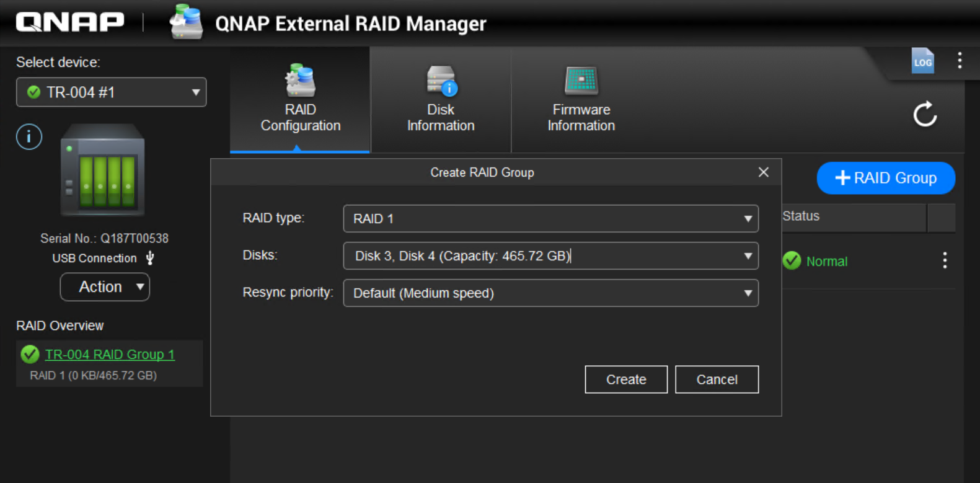Click the device information circle icon
The width and height of the screenshot is (980, 483).
[29, 137]
